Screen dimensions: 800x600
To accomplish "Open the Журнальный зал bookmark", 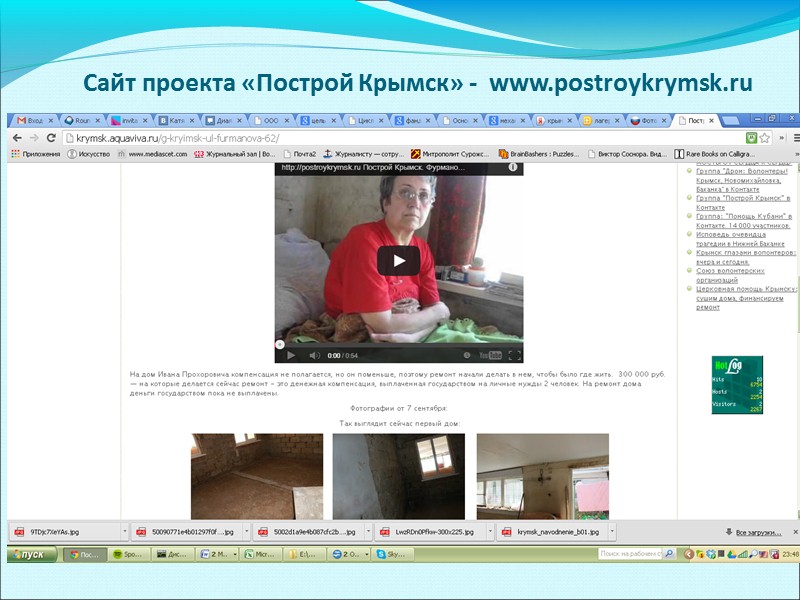I will pos(235,154).
